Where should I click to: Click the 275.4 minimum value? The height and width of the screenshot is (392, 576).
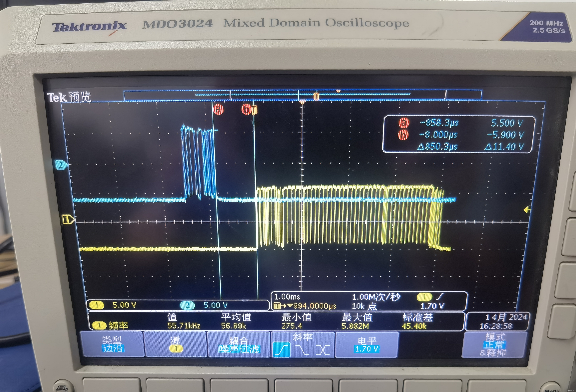tap(292, 326)
